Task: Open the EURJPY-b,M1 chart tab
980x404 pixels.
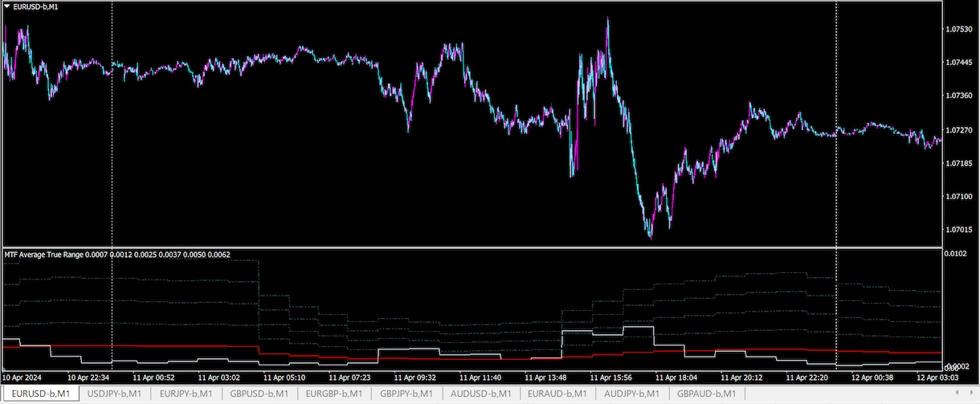Action: point(186,394)
